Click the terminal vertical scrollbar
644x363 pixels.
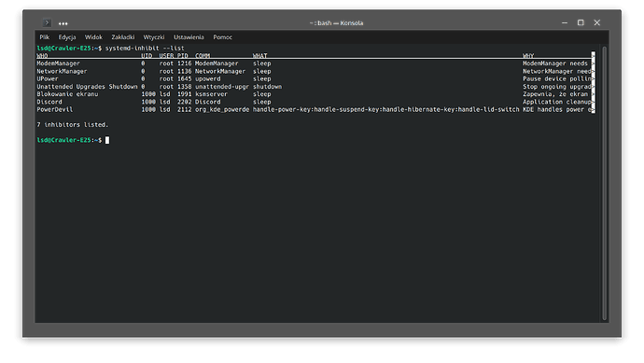click(604, 183)
